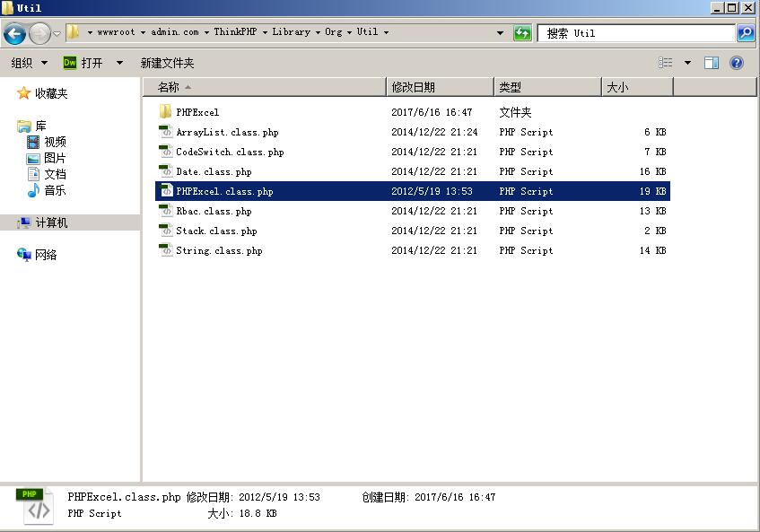Navigate to Library in breadcrumb

(x=291, y=32)
